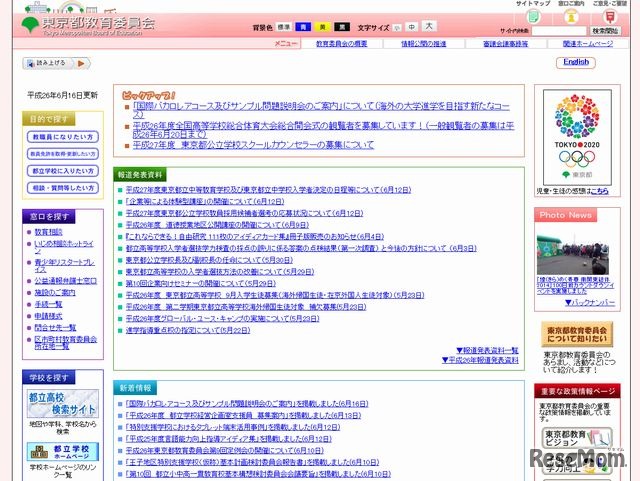Select 標準 background color
Image resolution: width=640 pixels, height=481 pixels.
(284, 27)
